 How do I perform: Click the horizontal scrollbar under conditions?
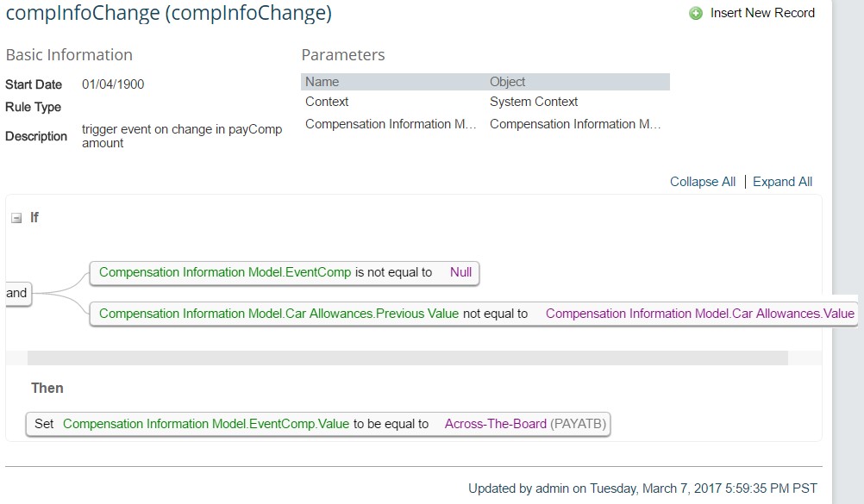[x=408, y=358]
